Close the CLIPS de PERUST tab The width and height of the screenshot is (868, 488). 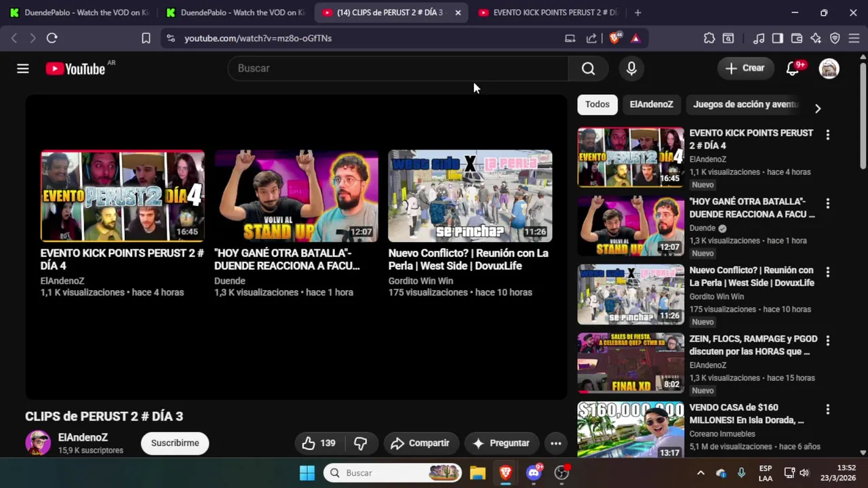[458, 12]
